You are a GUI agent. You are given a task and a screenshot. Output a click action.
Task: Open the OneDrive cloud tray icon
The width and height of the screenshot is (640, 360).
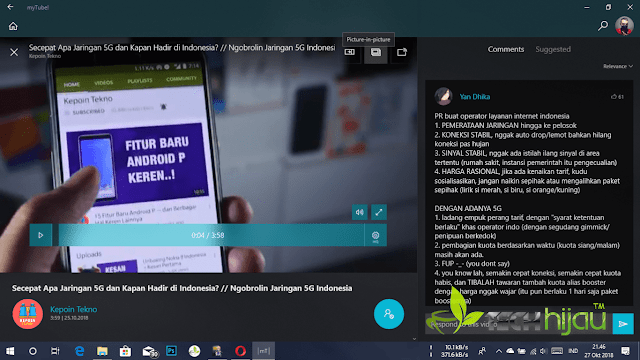pos(510,351)
